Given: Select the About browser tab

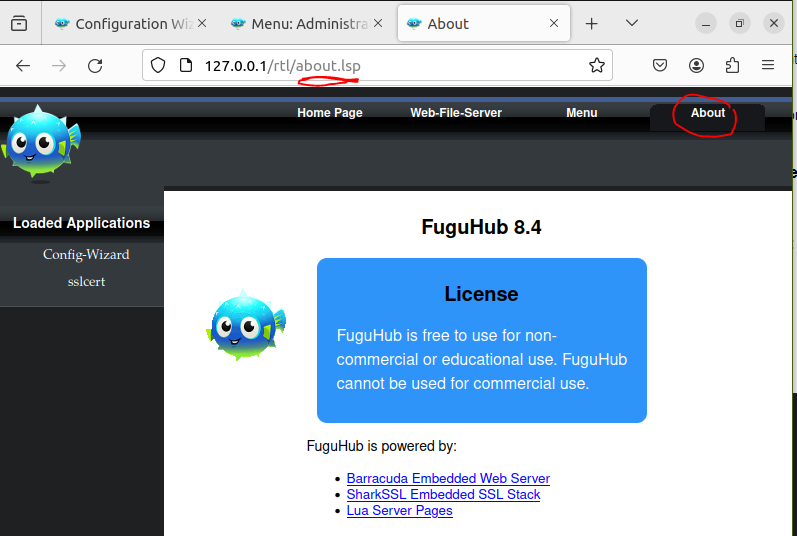Looking at the screenshot, I should (483, 23).
